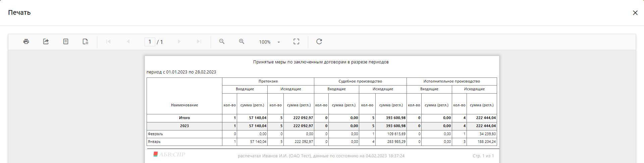Select the Итого row label
This screenshot has width=644, height=163.
pos(184,118)
